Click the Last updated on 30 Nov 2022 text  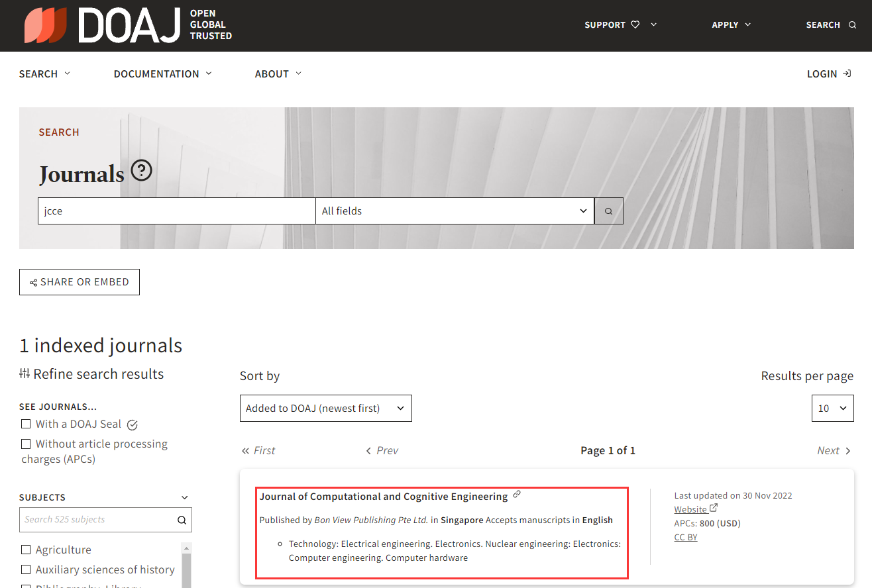point(734,495)
